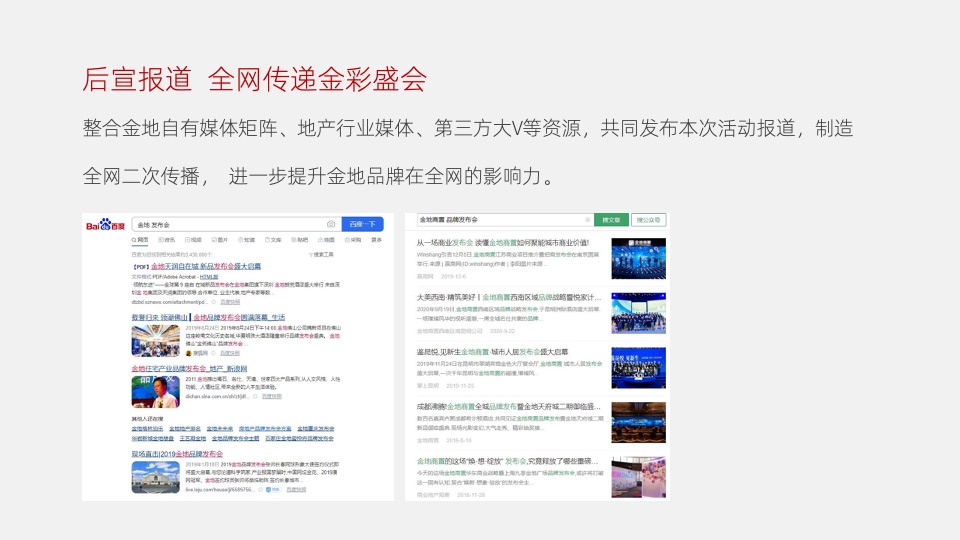Screen dimensions: 960x540
Task: Click the thumbnail of the man speaking
Action: click(x=156, y=392)
